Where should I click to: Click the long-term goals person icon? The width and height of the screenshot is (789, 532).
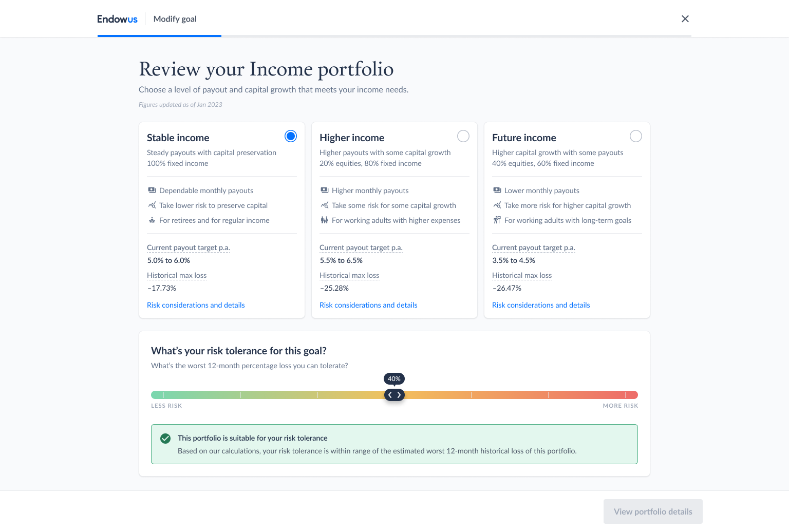click(497, 220)
